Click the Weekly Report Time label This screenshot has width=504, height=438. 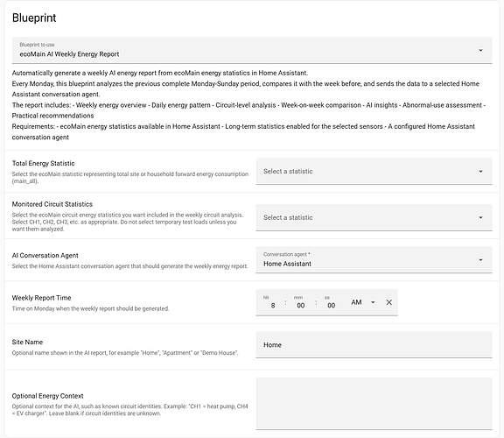(41, 298)
